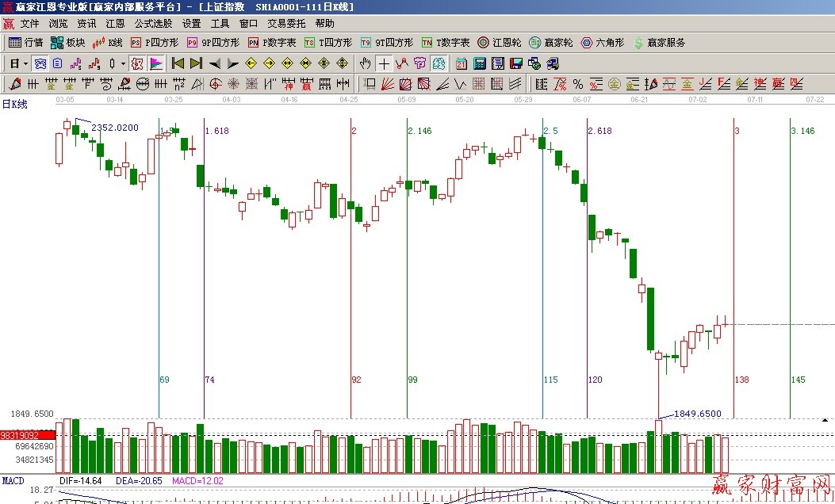This screenshot has width=835, height=504.
Task: Select the hand pan tool icon
Action: (366, 63)
